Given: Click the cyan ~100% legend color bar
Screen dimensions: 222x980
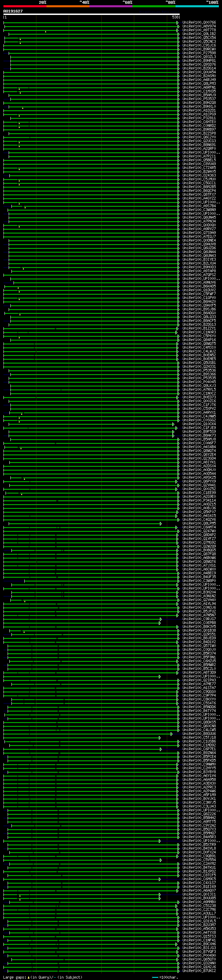Looking at the screenshot, I should tap(197, 6).
